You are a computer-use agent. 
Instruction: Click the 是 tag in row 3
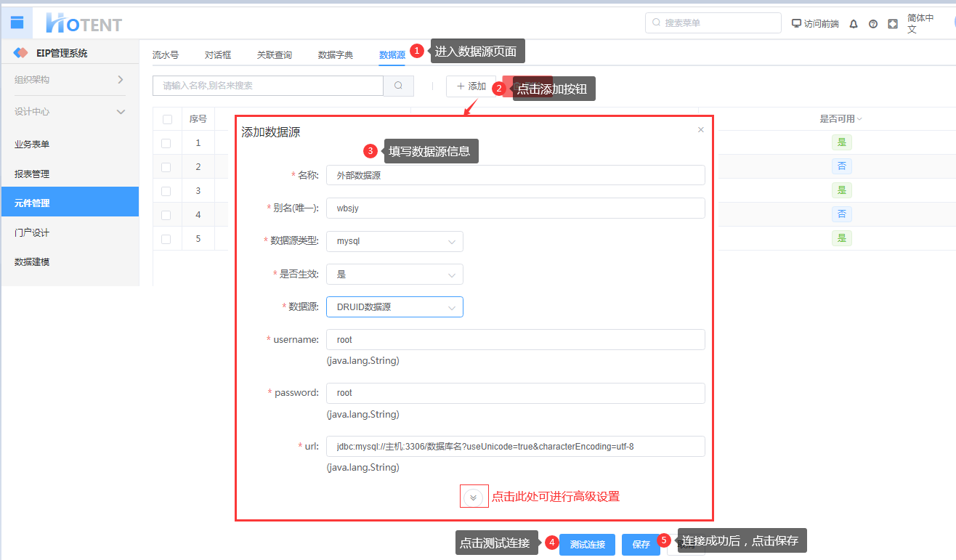tap(842, 190)
